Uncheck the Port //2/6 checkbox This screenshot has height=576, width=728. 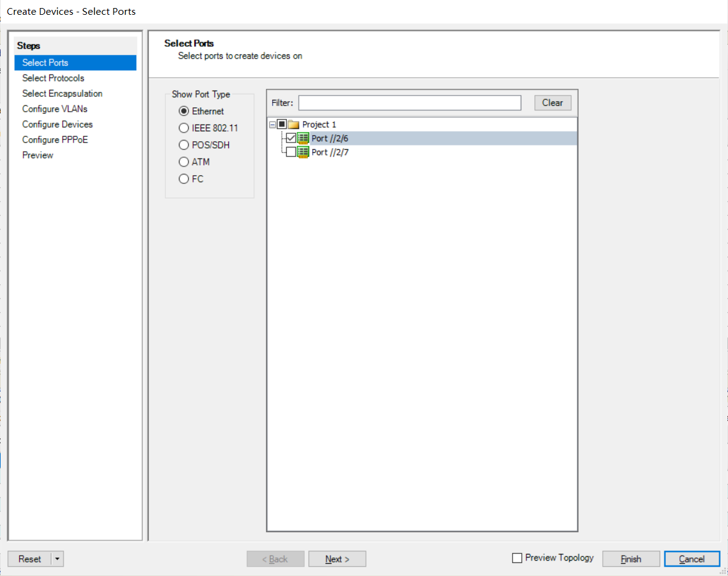click(291, 138)
